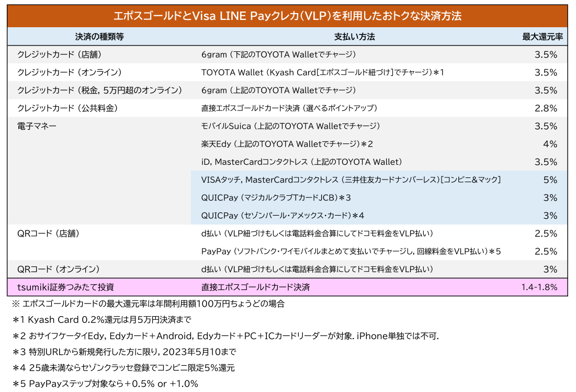Click iD, MasterCardコンタクトレス（上記のTOYOTA Wallet） cell
This screenshot has width=576, height=392.
pyautogui.click(x=301, y=162)
